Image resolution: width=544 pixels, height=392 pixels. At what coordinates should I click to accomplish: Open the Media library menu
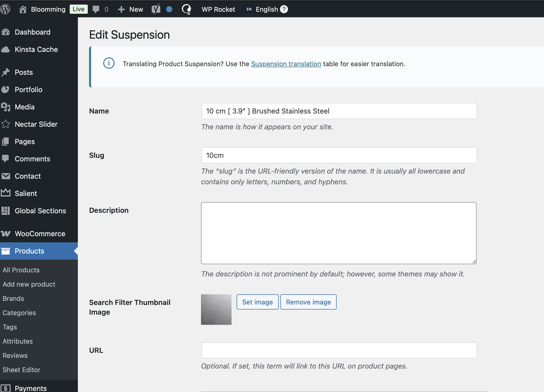point(24,107)
